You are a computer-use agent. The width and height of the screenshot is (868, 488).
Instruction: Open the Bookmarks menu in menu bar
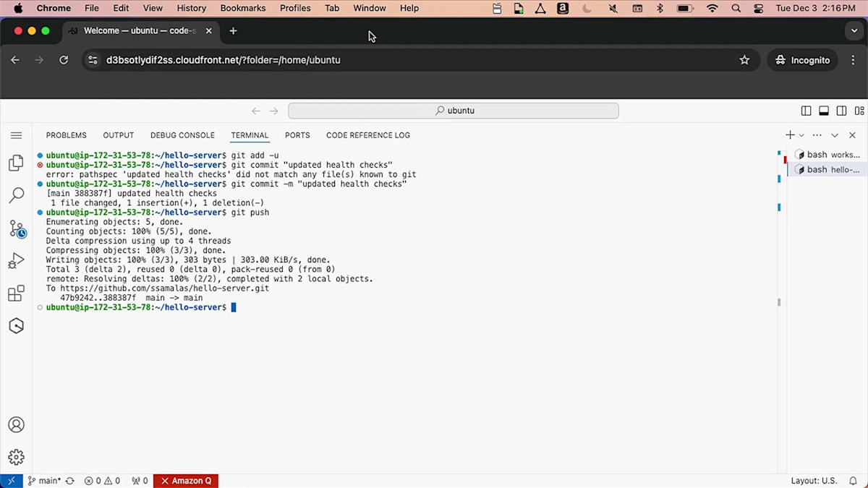click(x=243, y=8)
